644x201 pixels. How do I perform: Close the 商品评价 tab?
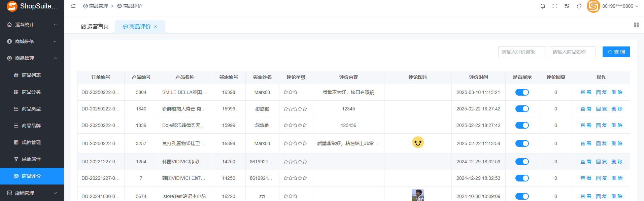coord(156,27)
